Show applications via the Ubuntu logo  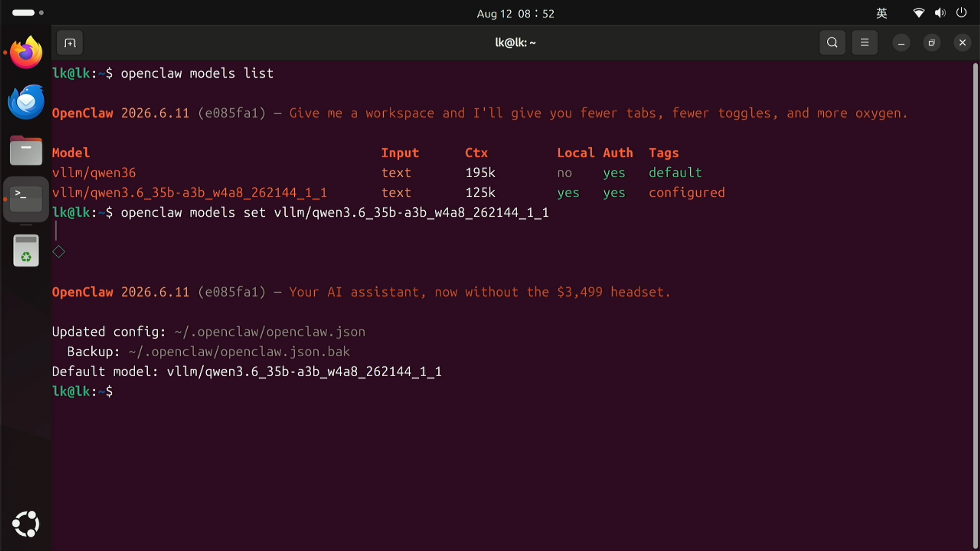click(26, 524)
